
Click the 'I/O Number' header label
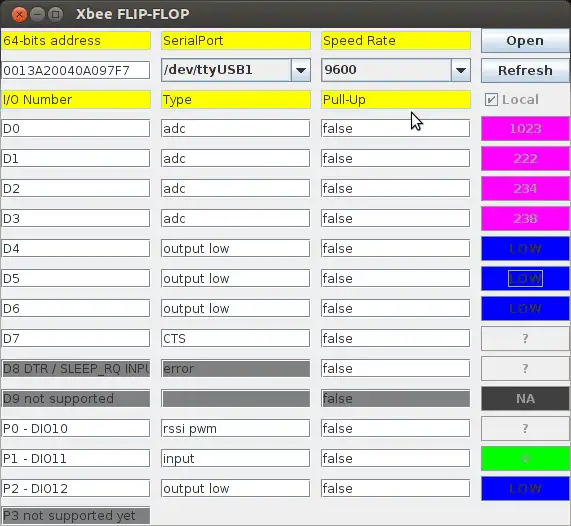point(76,99)
